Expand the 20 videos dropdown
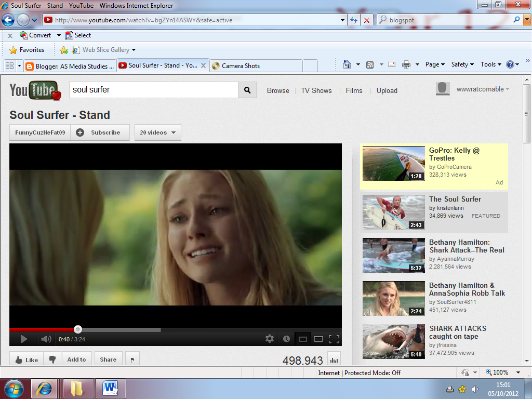 click(x=158, y=132)
